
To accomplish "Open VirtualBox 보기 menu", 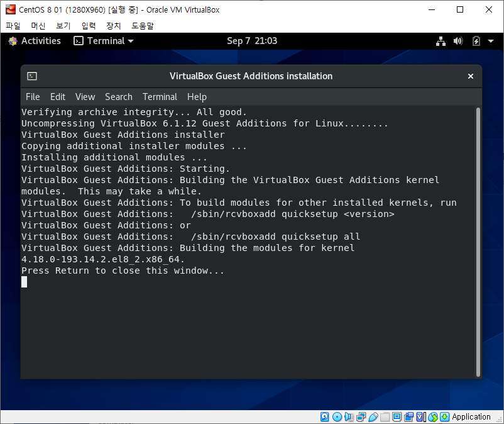I will point(63,26).
